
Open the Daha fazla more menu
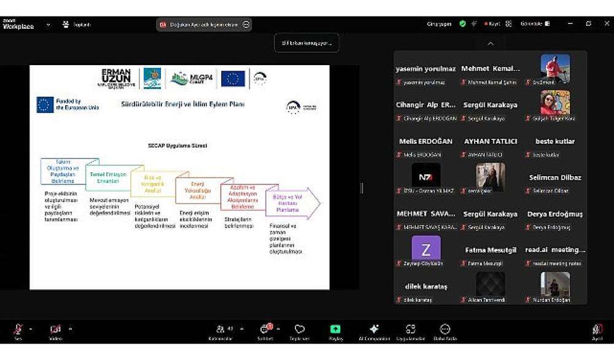pos(445,330)
